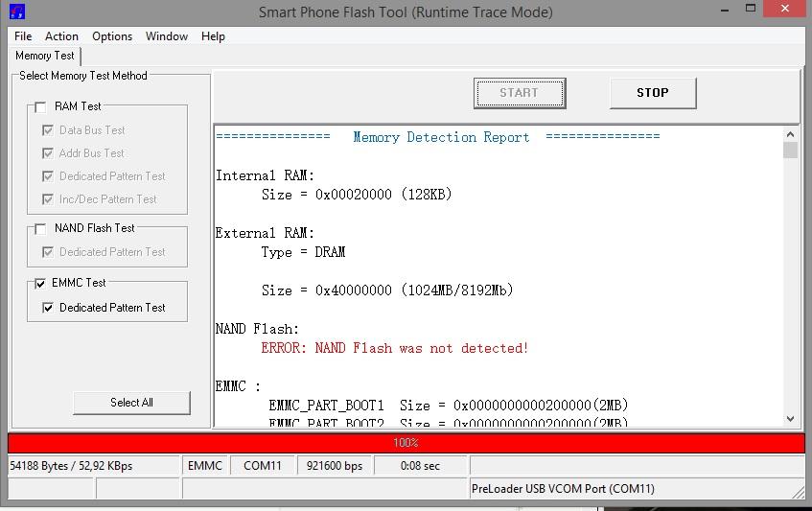Enable the RAM Test checkbox
Image resolution: width=812 pixels, height=511 pixels.
click(x=40, y=106)
